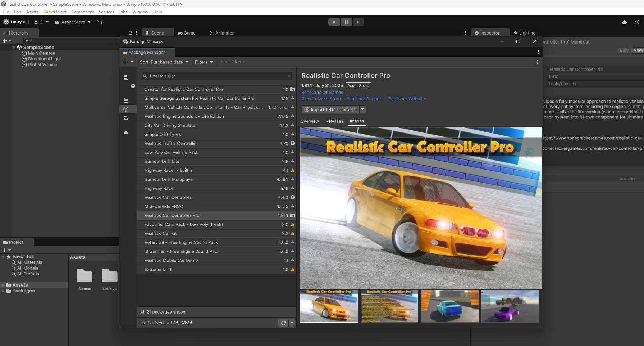The image size is (644, 346).
Task: Open the Unity Cloud icon
Action: (x=624, y=22)
